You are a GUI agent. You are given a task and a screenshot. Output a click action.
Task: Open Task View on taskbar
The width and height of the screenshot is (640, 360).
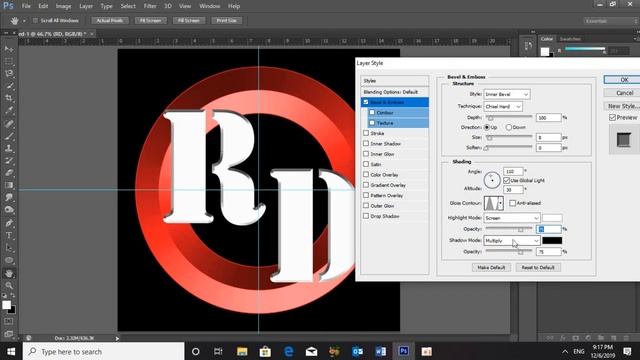[x=218, y=351]
